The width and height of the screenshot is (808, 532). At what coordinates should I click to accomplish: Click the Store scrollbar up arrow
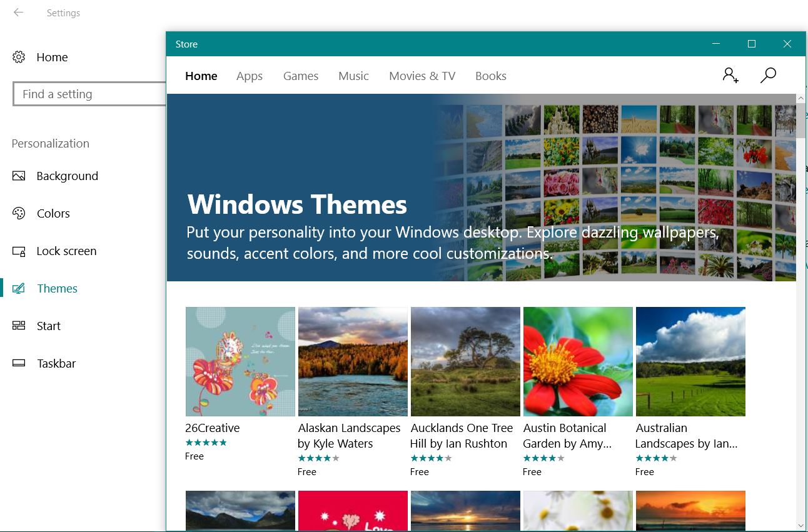point(800,99)
